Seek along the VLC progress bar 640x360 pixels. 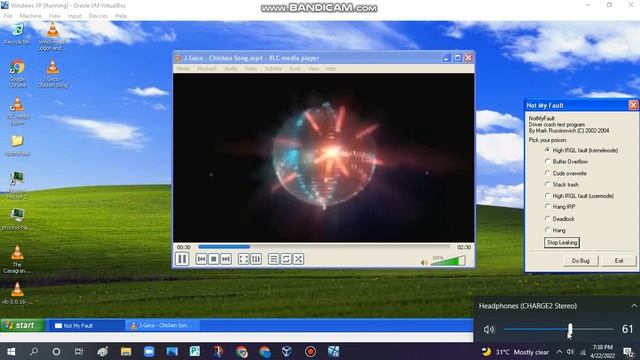pos(324,247)
